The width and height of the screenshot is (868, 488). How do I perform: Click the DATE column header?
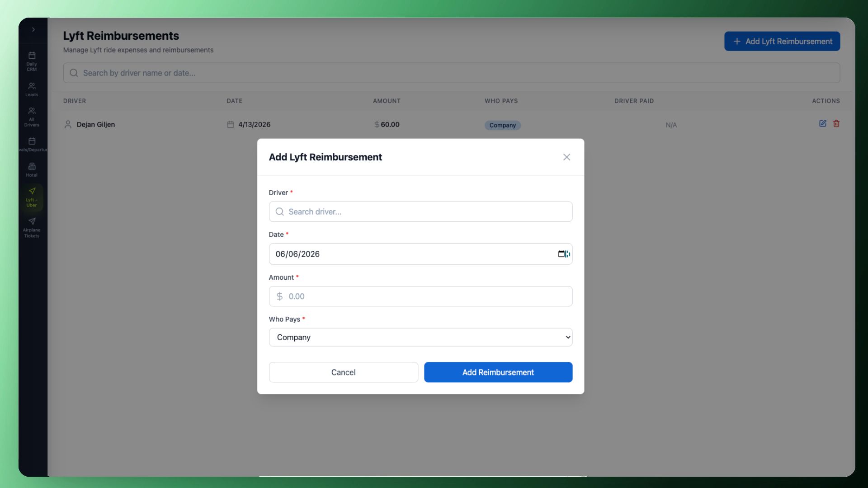tap(234, 101)
